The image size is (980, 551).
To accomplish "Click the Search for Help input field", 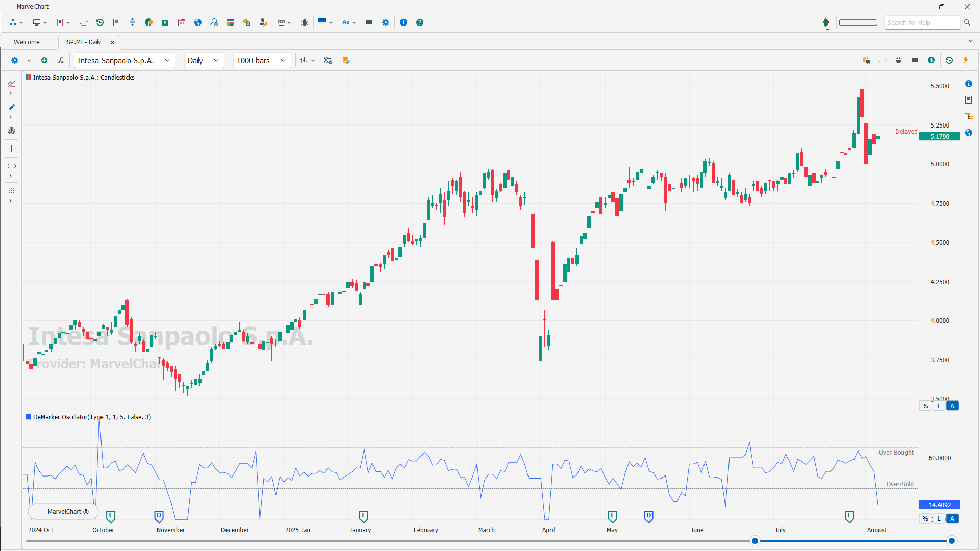I will point(922,22).
